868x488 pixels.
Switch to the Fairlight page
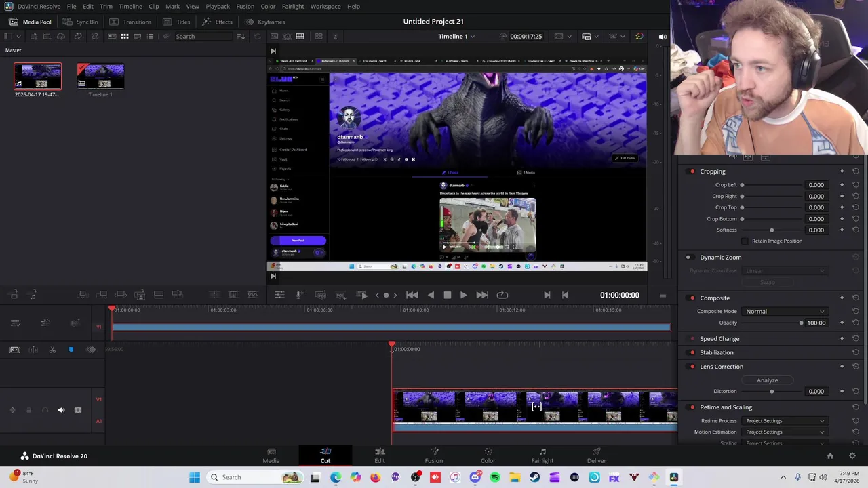point(542,455)
